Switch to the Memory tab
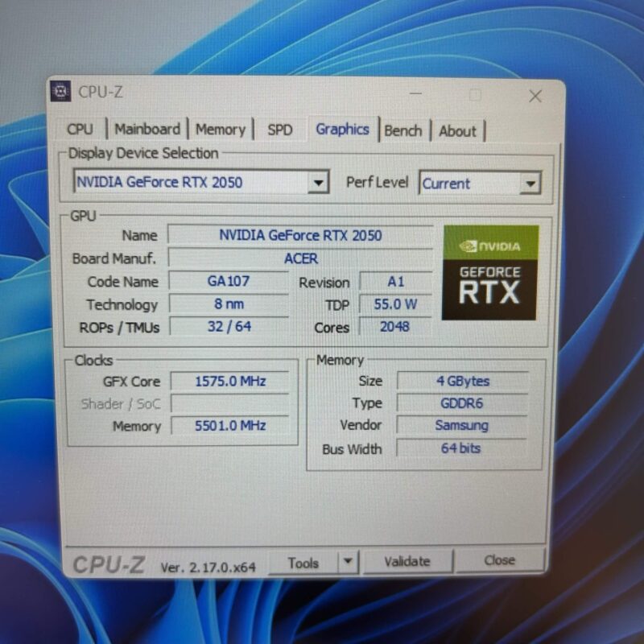Image resolution: width=644 pixels, height=644 pixels. coord(220,130)
